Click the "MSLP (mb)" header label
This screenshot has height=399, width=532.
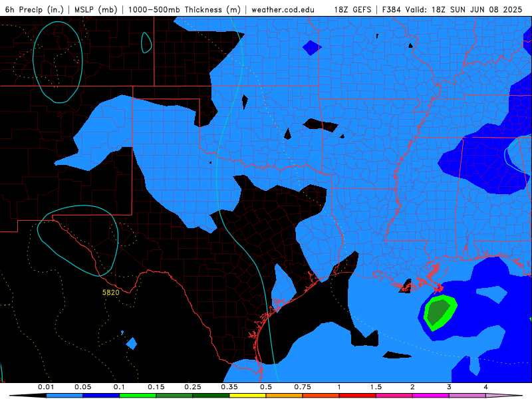point(96,9)
